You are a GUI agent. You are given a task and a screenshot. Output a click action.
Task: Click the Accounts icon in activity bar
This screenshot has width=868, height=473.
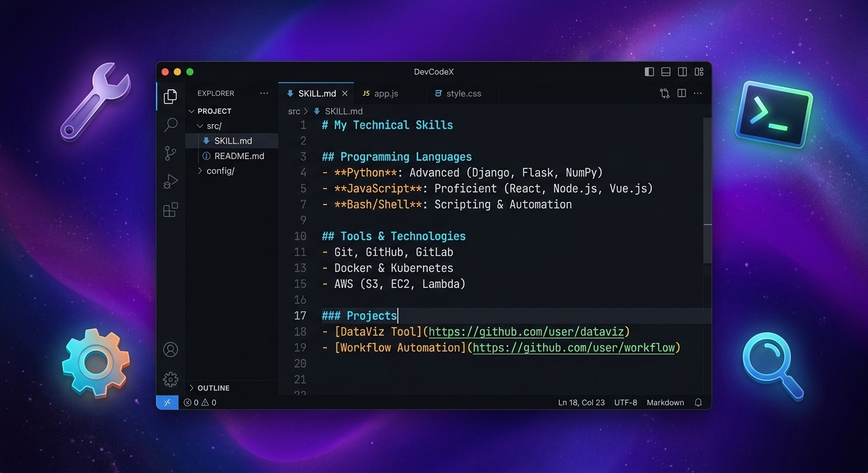(x=171, y=350)
